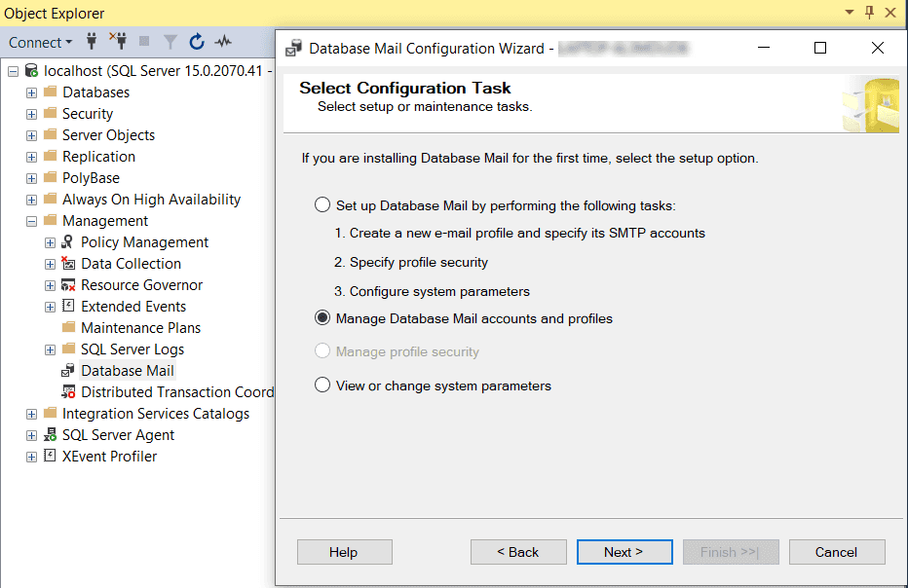Click the Next button in wizard

coord(624,552)
